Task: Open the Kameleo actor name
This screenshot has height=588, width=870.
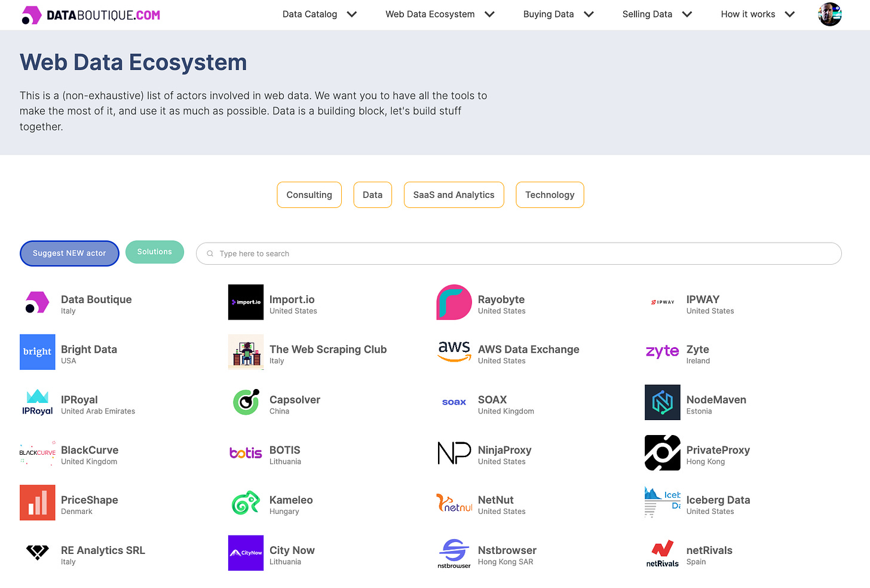Action: [291, 500]
